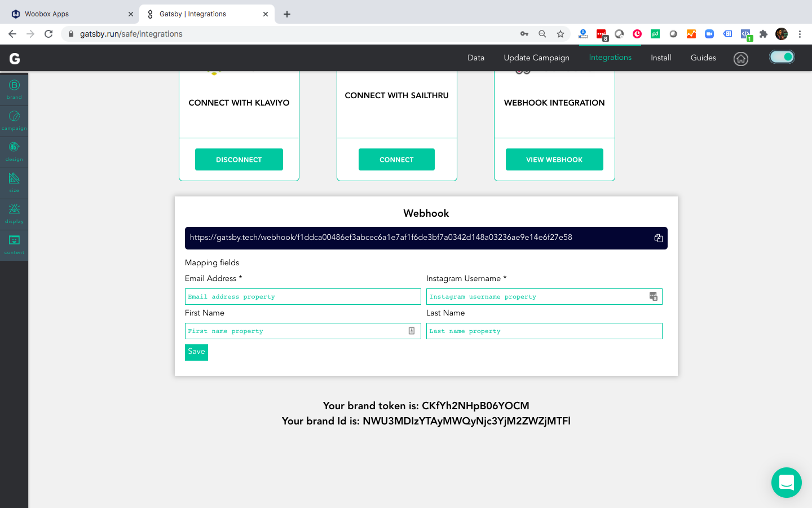The height and width of the screenshot is (508, 812).
Task: Open the Extensions puzzle piece menu
Action: click(764, 34)
